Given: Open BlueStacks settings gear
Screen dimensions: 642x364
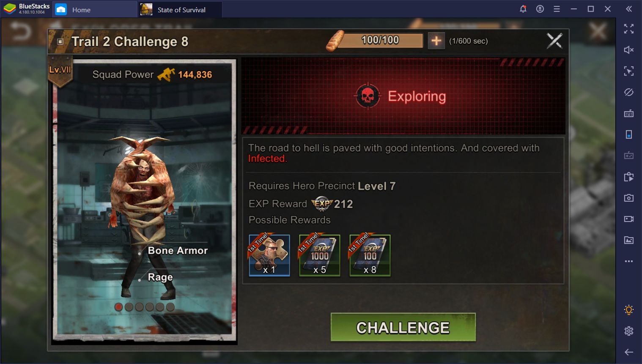Looking at the screenshot, I should tap(629, 331).
